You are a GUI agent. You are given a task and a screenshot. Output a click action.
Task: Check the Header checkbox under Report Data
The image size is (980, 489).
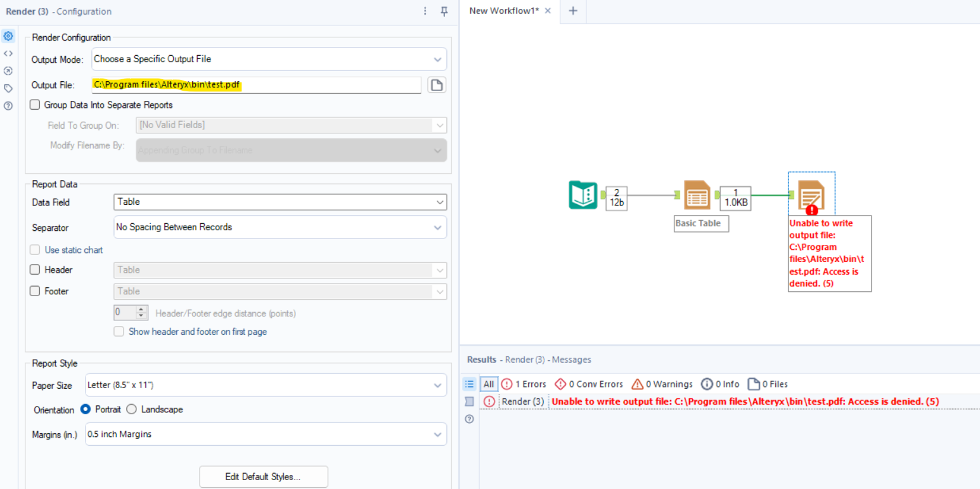click(35, 270)
